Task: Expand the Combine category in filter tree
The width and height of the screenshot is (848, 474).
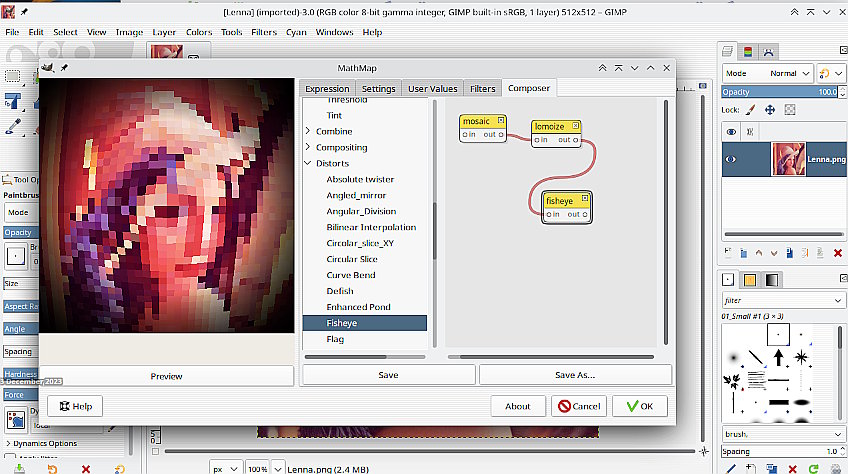Action: pyautogui.click(x=308, y=131)
